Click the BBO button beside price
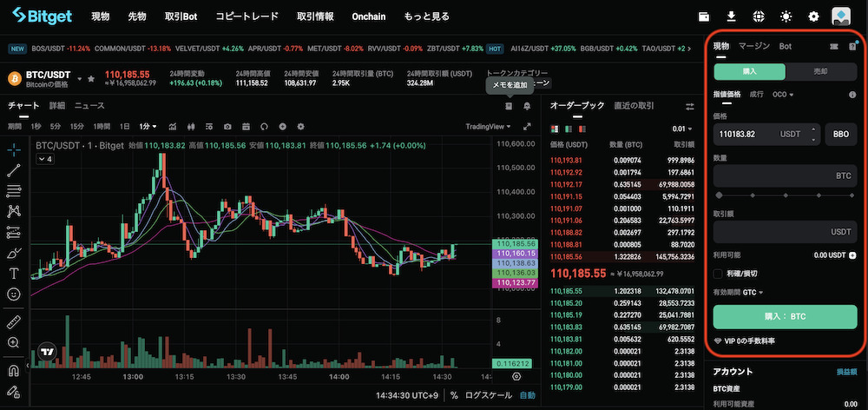868x410 pixels. pos(840,135)
